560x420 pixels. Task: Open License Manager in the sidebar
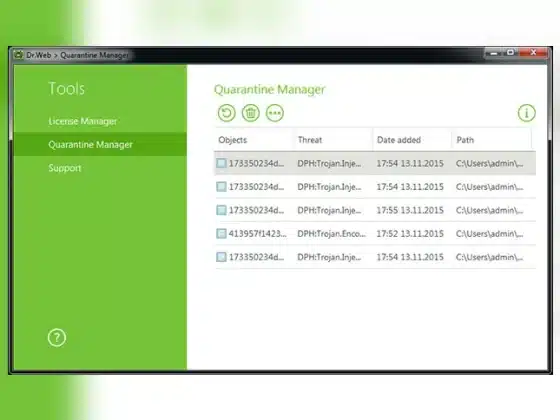click(x=82, y=121)
